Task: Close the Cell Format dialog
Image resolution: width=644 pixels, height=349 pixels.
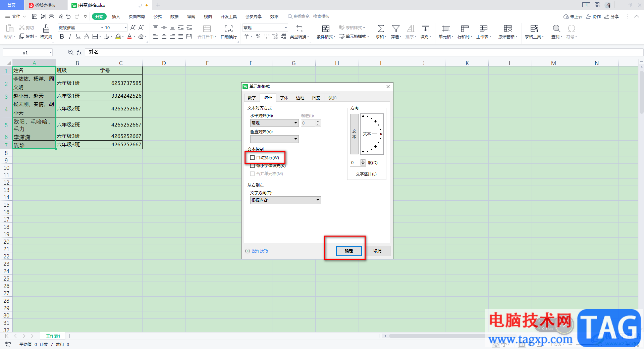Action: [388, 87]
